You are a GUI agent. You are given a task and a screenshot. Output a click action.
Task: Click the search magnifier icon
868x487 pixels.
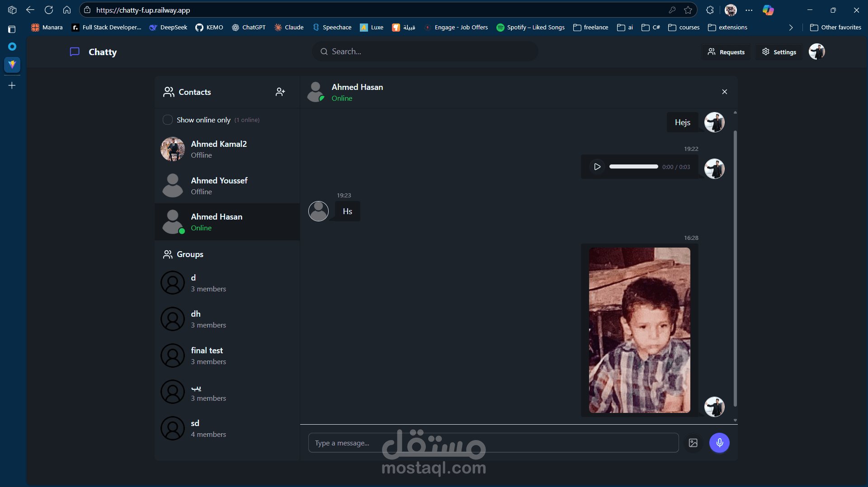[324, 52]
